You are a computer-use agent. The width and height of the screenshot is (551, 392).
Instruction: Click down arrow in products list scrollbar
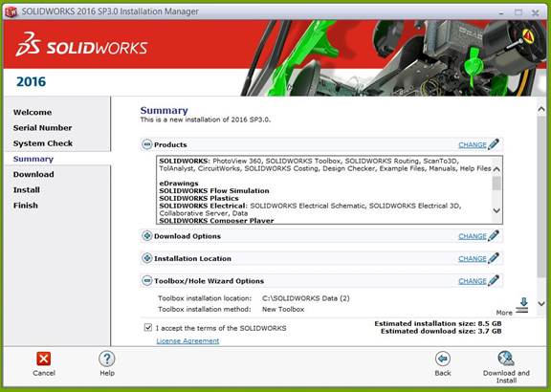coord(496,210)
